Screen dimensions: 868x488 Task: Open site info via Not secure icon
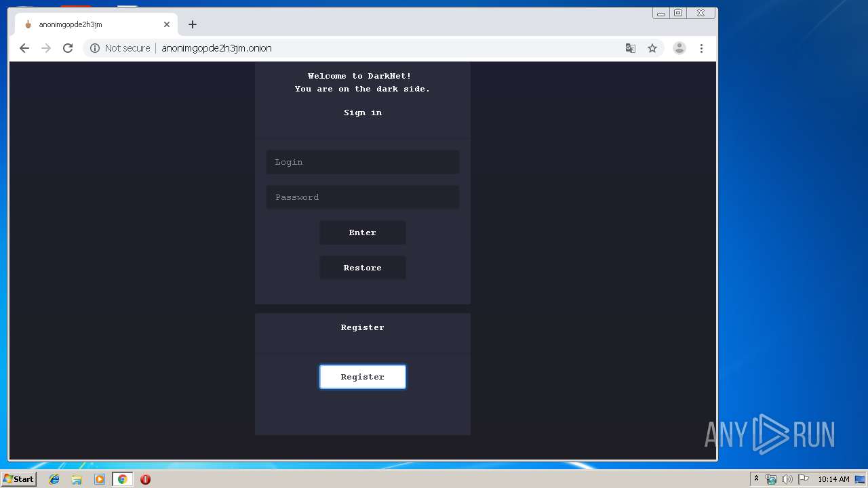click(95, 48)
